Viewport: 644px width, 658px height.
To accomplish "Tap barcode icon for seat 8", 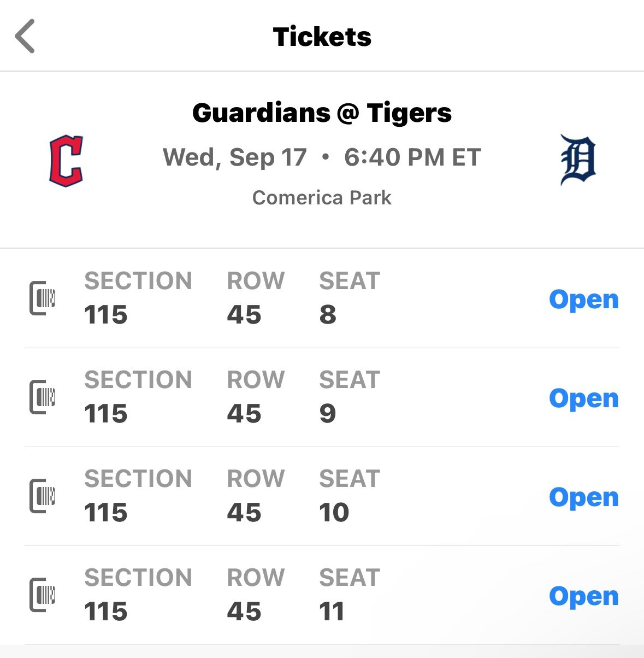I will (43, 298).
